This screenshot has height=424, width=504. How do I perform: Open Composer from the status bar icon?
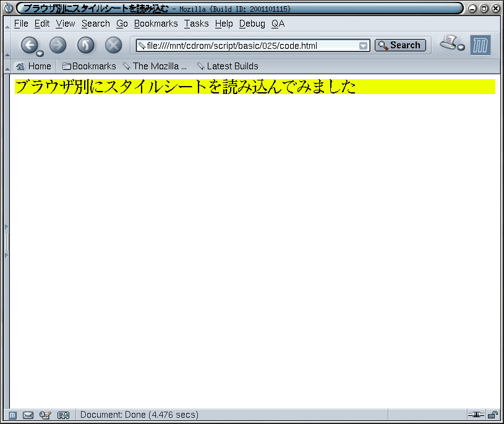click(45, 415)
